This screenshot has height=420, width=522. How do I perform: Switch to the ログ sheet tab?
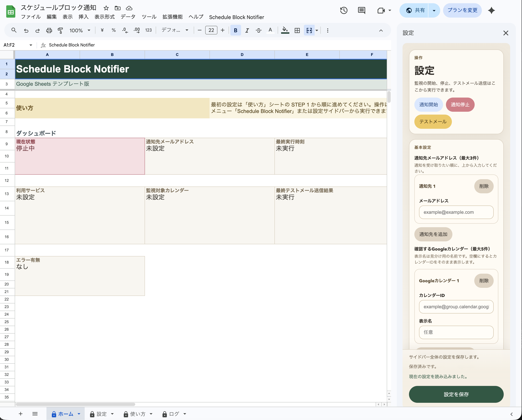pos(174,414)
